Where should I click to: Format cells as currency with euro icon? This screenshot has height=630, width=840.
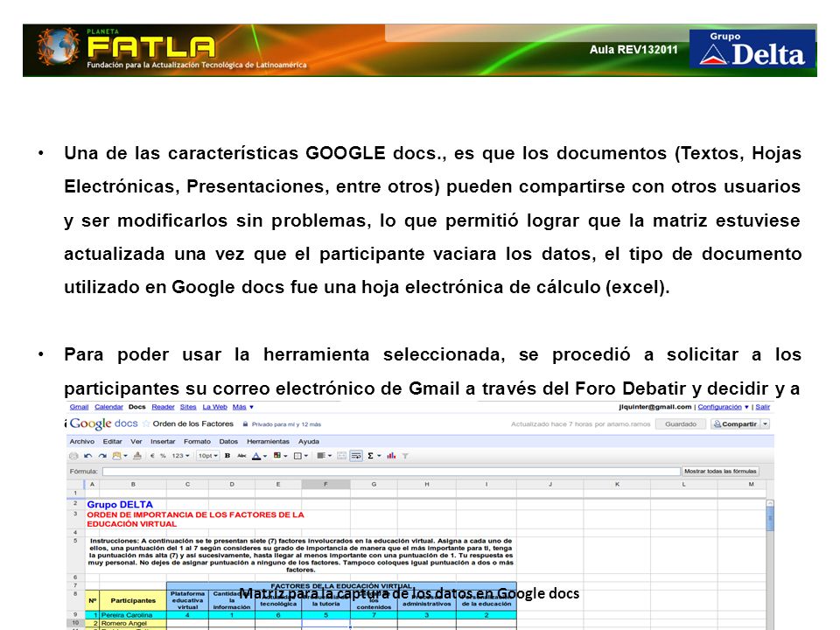[x=152, y=456]
